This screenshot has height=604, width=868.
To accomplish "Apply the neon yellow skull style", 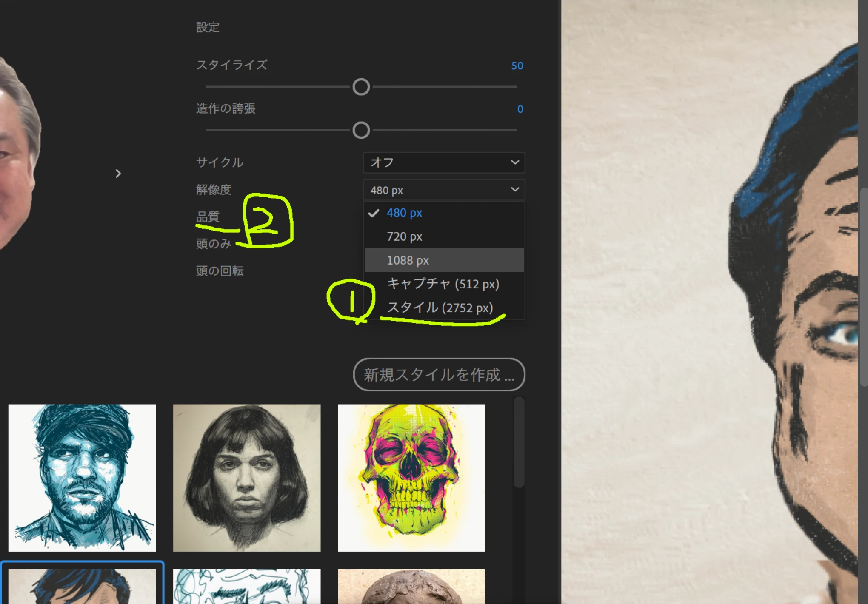I will coord(411,478).
